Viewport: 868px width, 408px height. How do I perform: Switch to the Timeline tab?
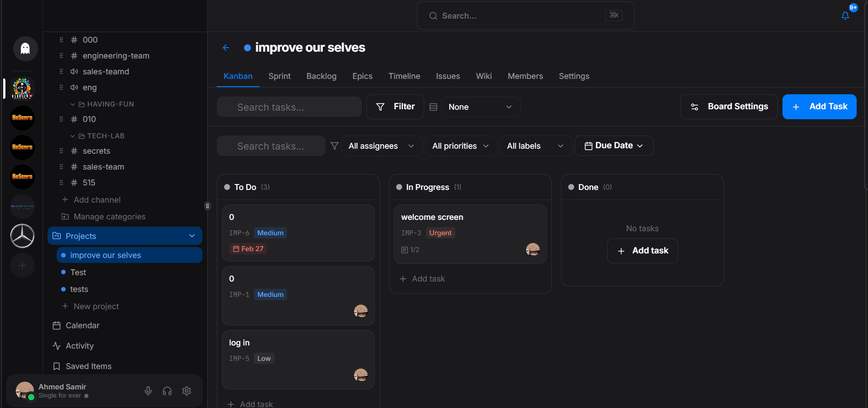pos(404,76)
